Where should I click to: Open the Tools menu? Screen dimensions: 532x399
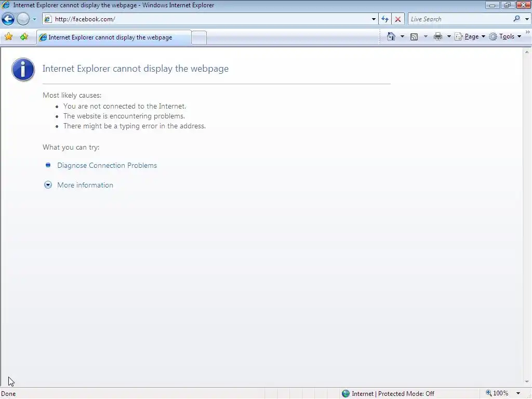click(x=505, y=36)
